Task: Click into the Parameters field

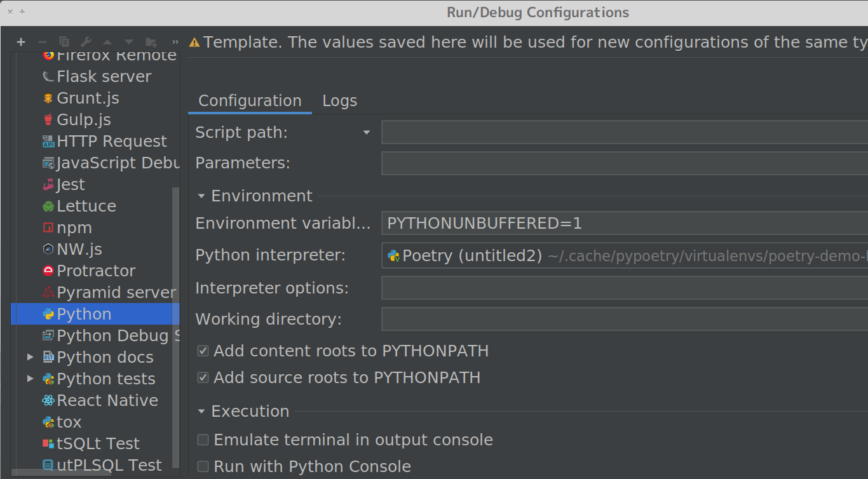Action: (625, 163)
